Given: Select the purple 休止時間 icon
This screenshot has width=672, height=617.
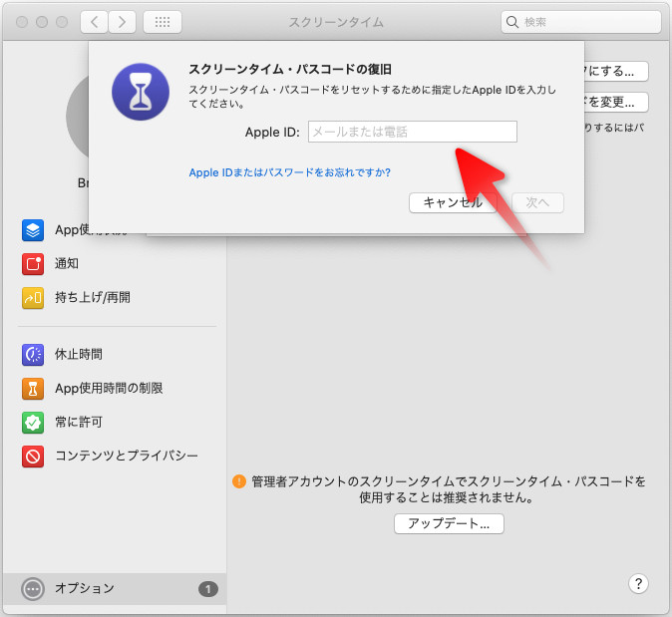Looking at the screenshot, I should (33, 355).
